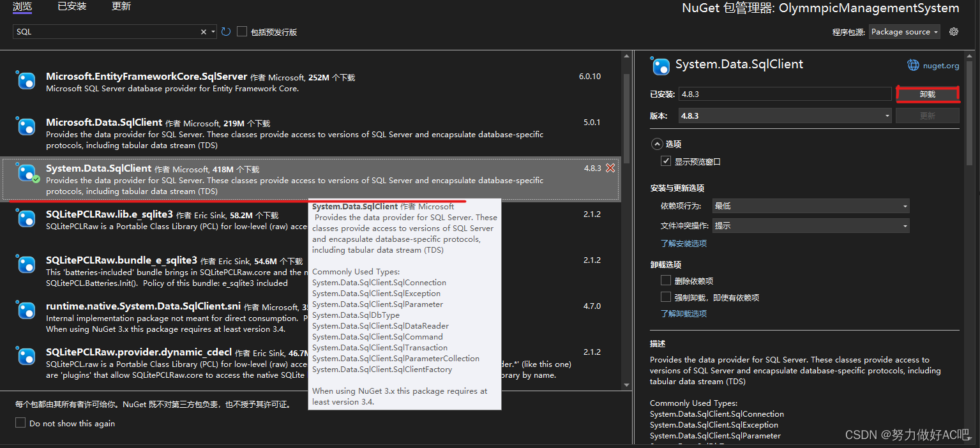Select the SQLitePCLRaw.provider.dynamic_cdecl package title
Screen dimensions: 980x448
click(139, 352)
